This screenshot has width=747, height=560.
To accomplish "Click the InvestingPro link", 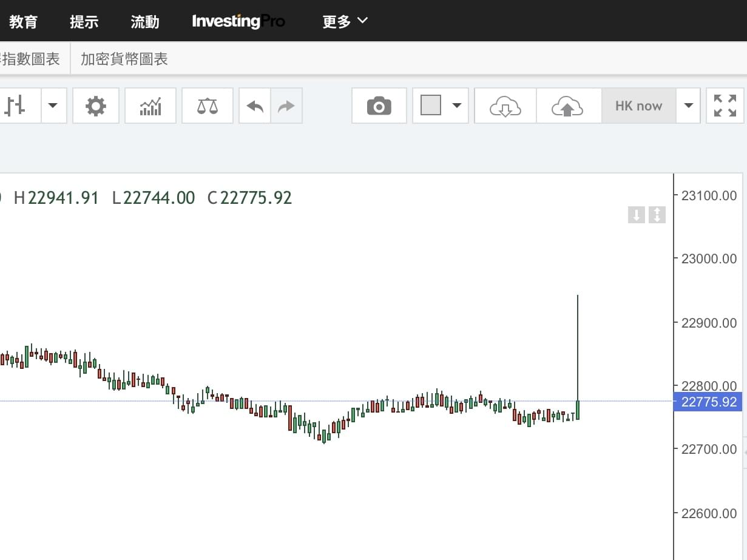I will tap(238, 21).
